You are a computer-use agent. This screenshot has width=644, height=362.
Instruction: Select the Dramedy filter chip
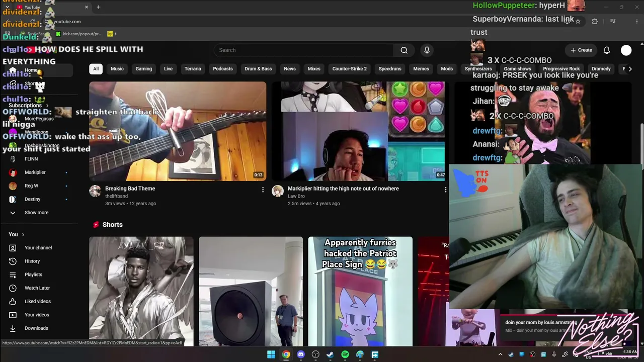(x=601, y=69)
